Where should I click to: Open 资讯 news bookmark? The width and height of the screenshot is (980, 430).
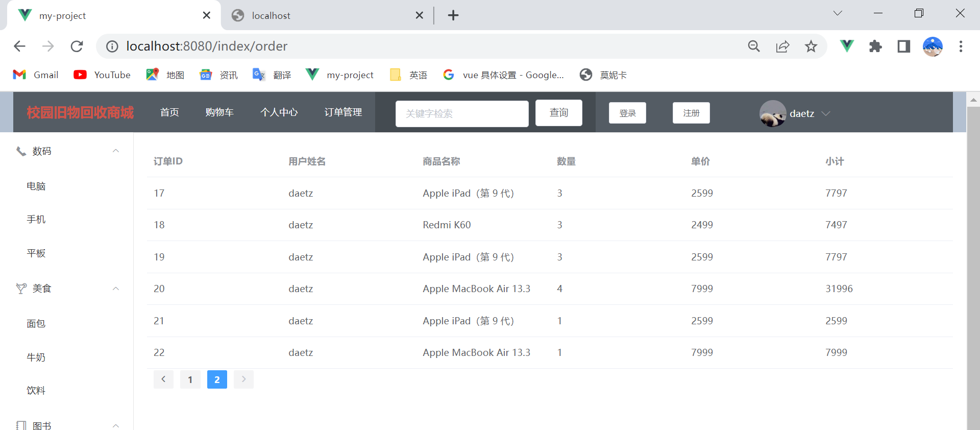218,75
